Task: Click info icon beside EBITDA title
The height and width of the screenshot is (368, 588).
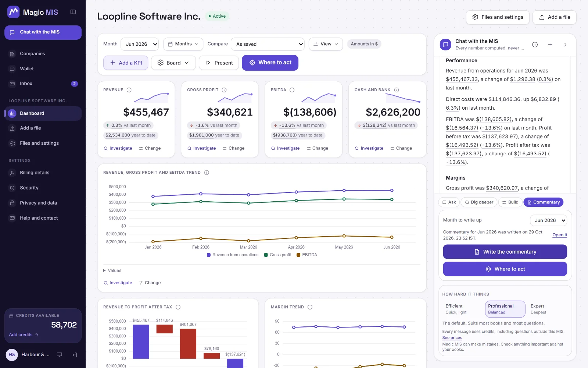Action: pos(292,90)
